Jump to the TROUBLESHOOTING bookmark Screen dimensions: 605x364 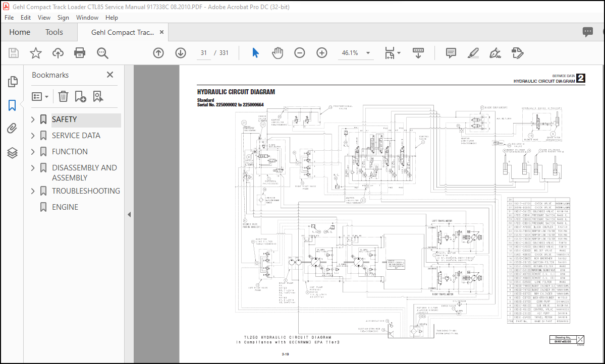point(86,191)
